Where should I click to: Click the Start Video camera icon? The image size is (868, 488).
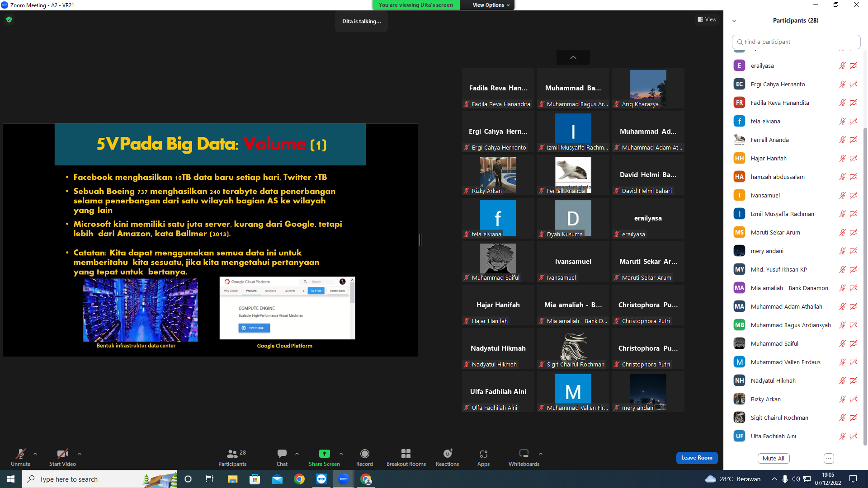pos(62,453)
